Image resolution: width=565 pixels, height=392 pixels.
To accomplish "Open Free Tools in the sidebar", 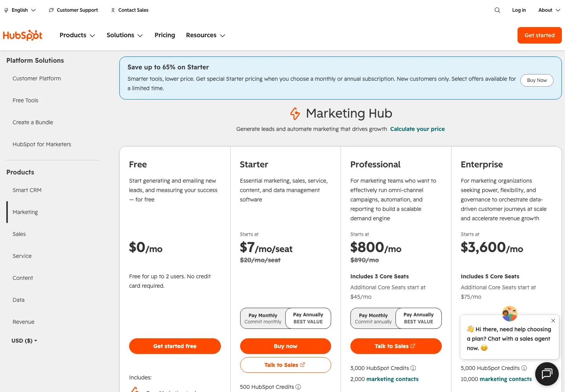I will 26,100.
